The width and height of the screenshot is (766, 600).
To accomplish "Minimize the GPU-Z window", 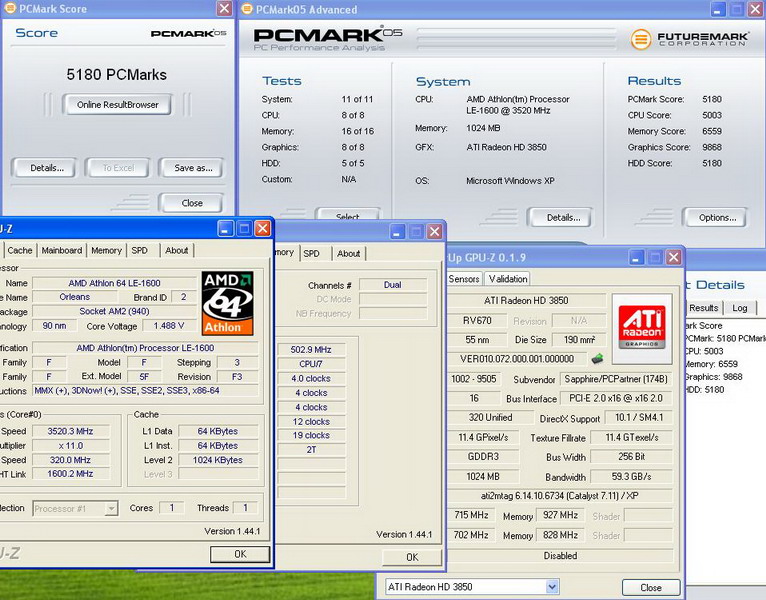I will (x=636, y=257).
